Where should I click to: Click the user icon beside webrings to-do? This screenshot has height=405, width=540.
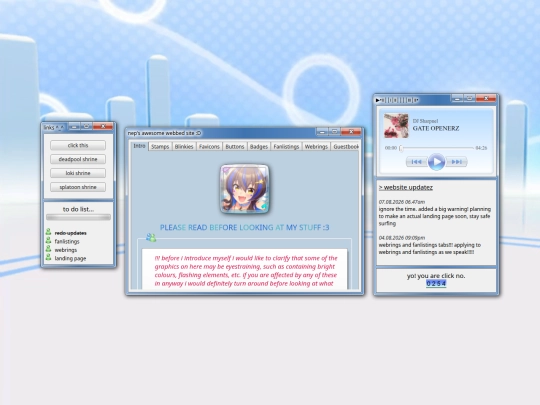49,249
